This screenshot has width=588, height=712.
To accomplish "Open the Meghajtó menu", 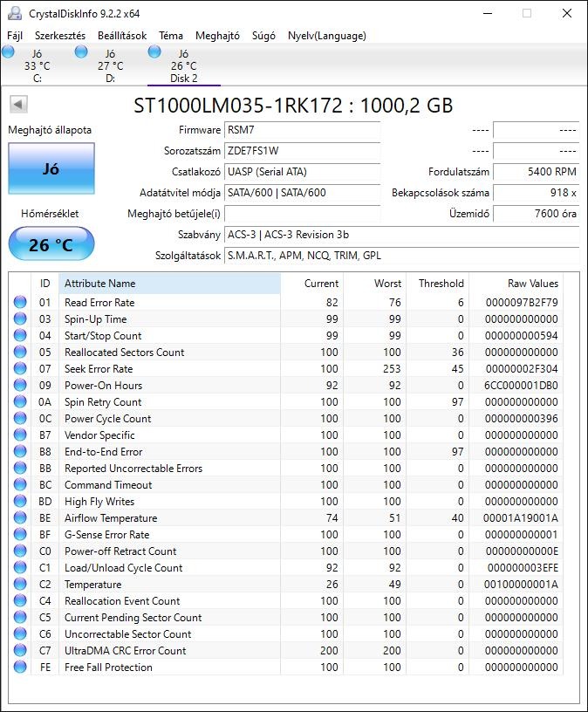I will pos(217,36).
